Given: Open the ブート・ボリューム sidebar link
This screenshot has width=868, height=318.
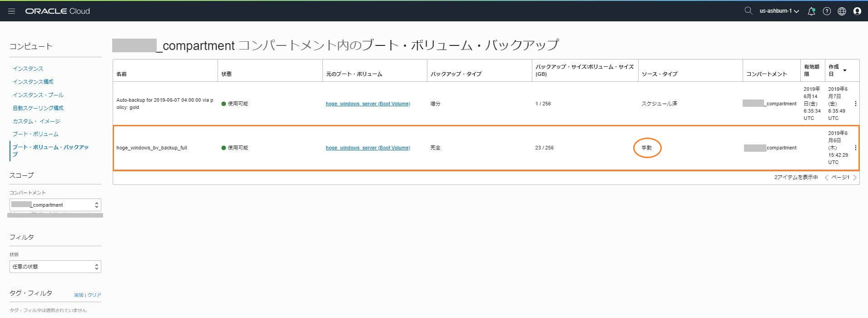Looking at the screenshot, I should click(x=35, y=134).
